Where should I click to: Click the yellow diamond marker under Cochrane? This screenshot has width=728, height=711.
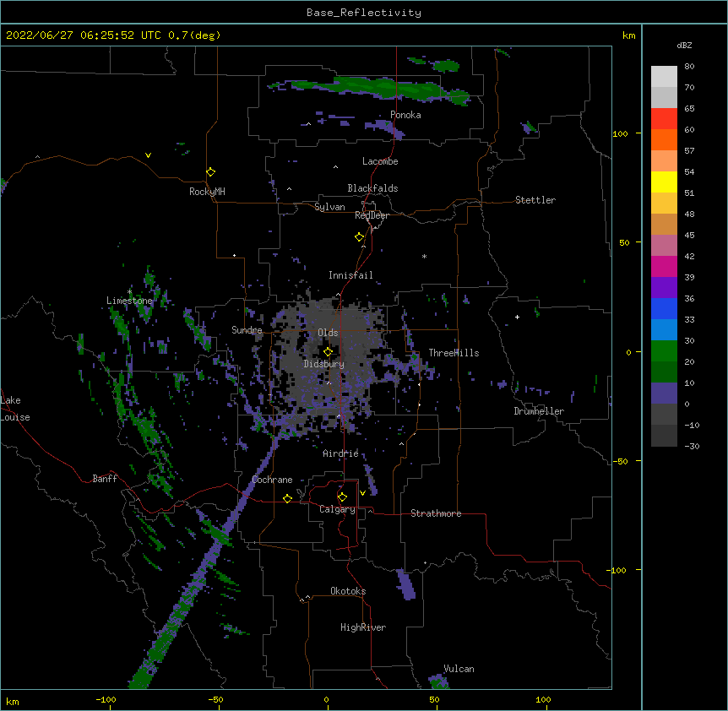click(x=287, y=498)
